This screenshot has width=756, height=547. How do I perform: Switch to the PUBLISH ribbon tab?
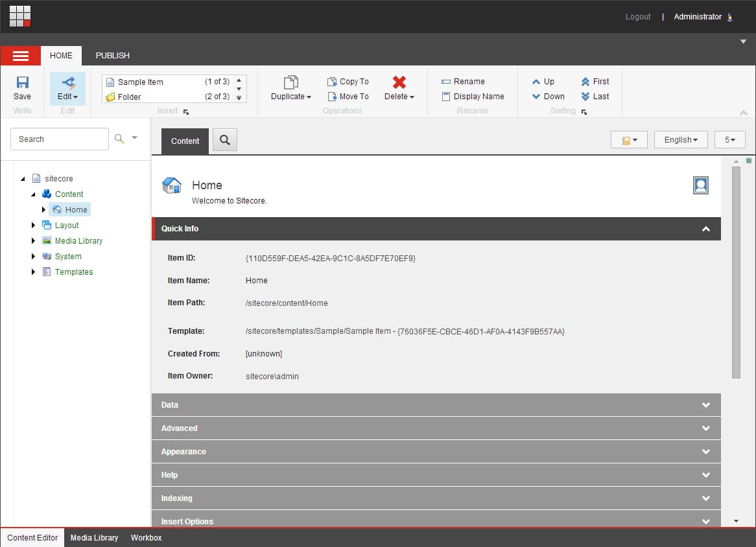(x=112, y=55)
